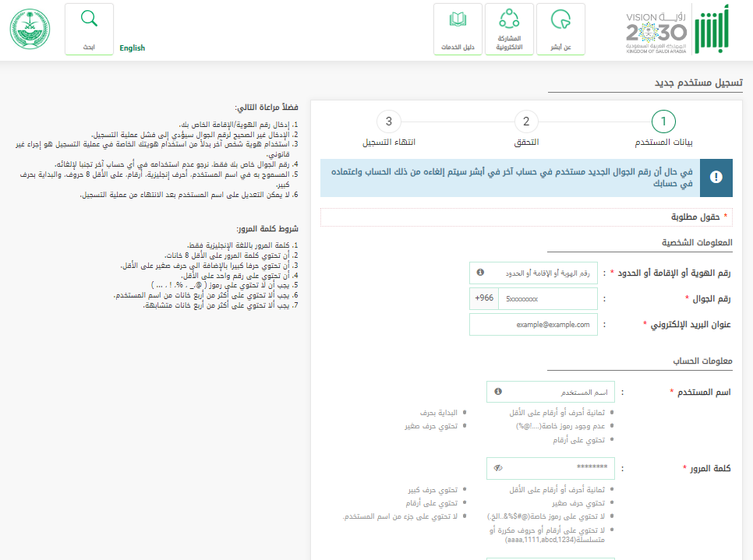Select step 1 'بيانات المستخدم' circle
Image resolution: width=753 pixels, height=560 pixels.
(x=663, y=122)
